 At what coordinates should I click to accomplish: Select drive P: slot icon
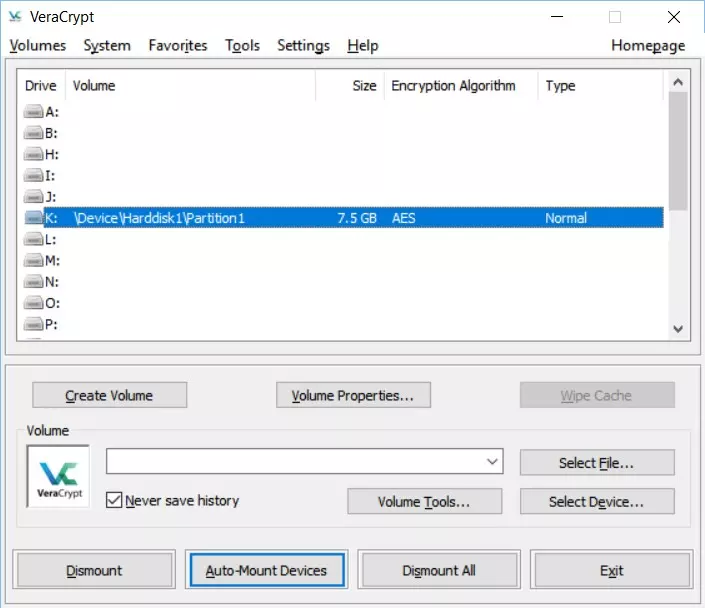[33, 324]
